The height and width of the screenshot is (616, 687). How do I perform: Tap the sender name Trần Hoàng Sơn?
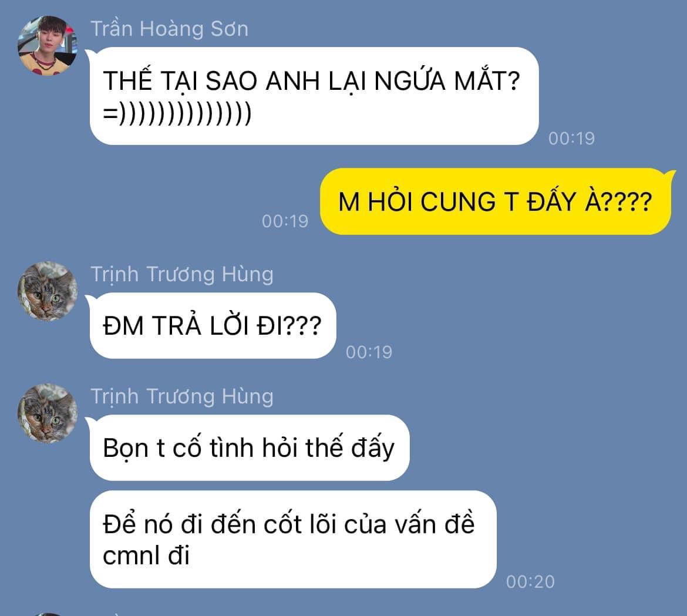click(x=169, y=29)
